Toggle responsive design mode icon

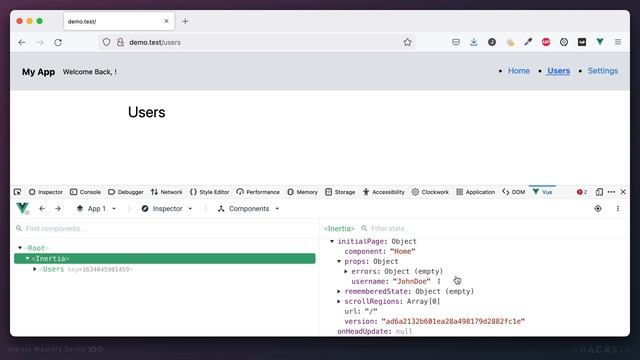point(599,192)
